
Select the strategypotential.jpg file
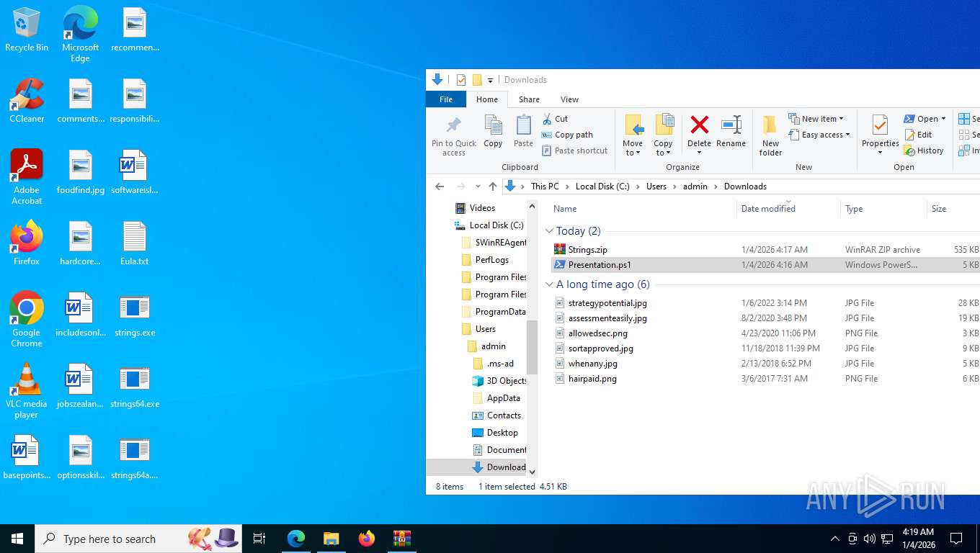[x=607, y=303]
